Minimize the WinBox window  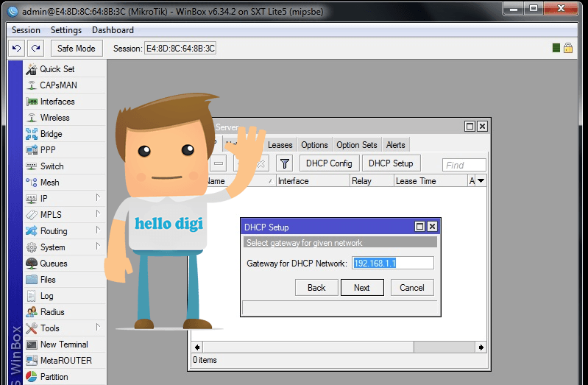coord(514,9)
